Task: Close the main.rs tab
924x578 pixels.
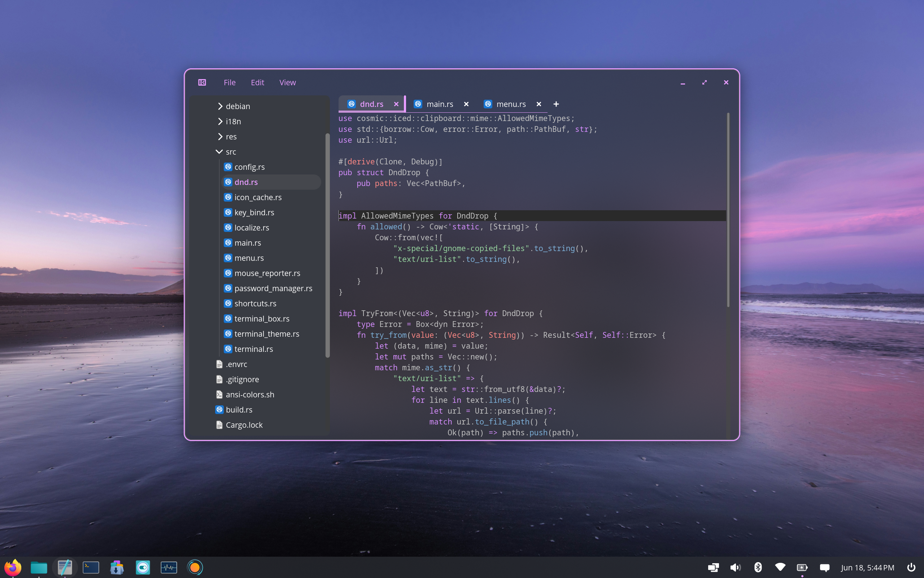Action: (x=466, y=104)
